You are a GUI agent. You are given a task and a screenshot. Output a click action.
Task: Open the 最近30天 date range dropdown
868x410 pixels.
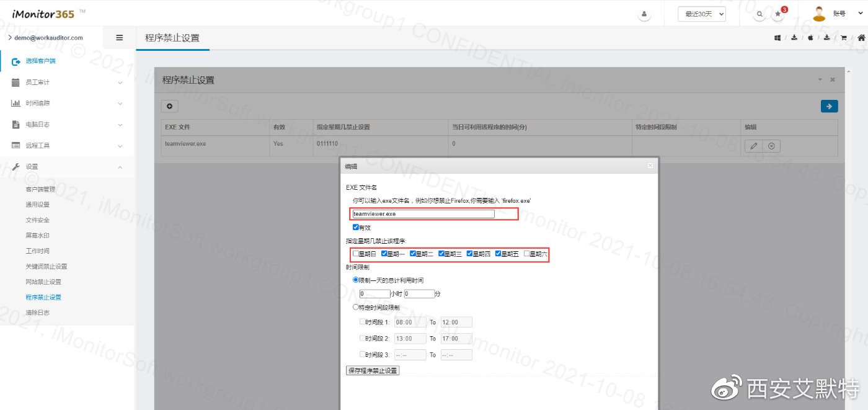tap(702, 14)
